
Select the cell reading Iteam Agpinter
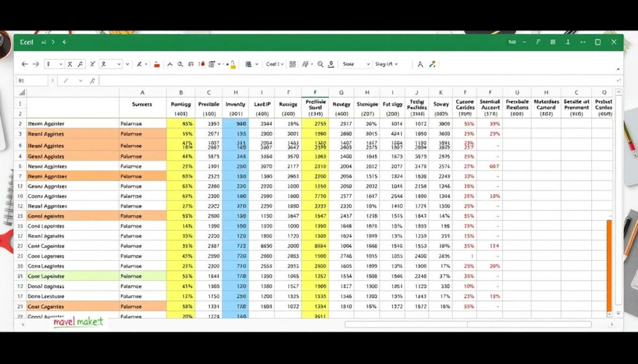pyautogui.click(x=73, y=123)
